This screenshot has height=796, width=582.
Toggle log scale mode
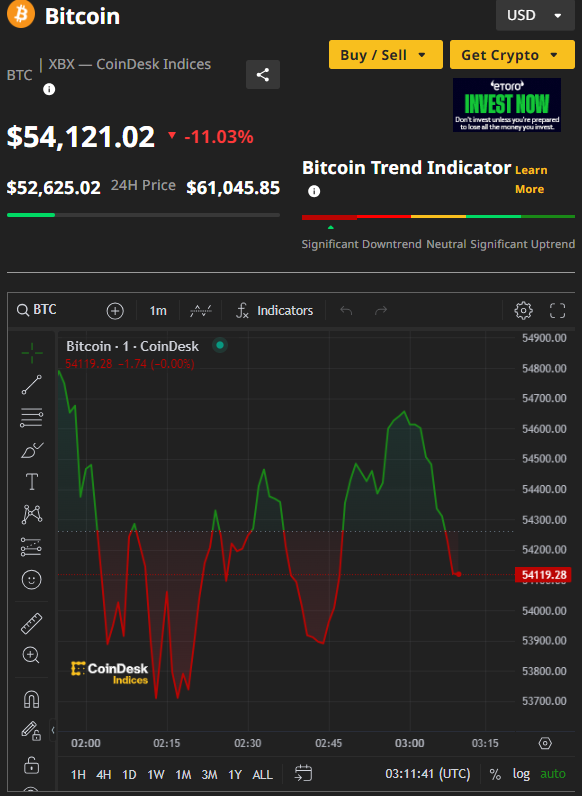tap(521, 774)
